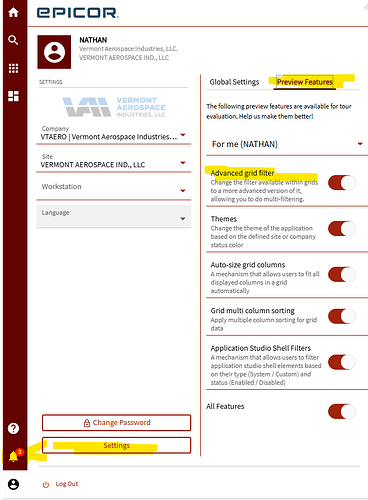This screenshot has height=500, width=368.
Task: Click the Themes feature title
Action: click(x=224, y=219)
